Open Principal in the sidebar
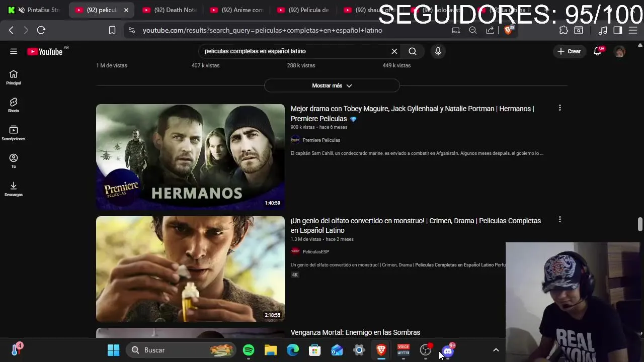Viewport: 644px width, 362px height. click(x=14, y=77)
